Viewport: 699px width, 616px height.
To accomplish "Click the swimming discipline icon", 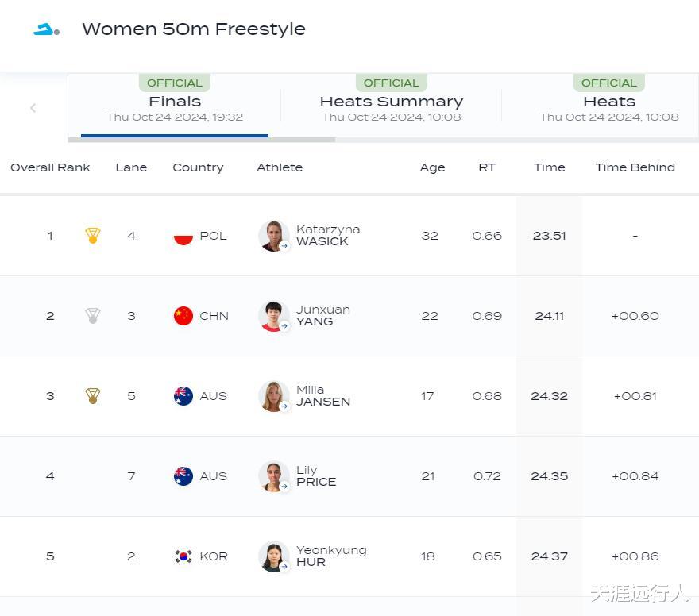I will tap(46, 29).
